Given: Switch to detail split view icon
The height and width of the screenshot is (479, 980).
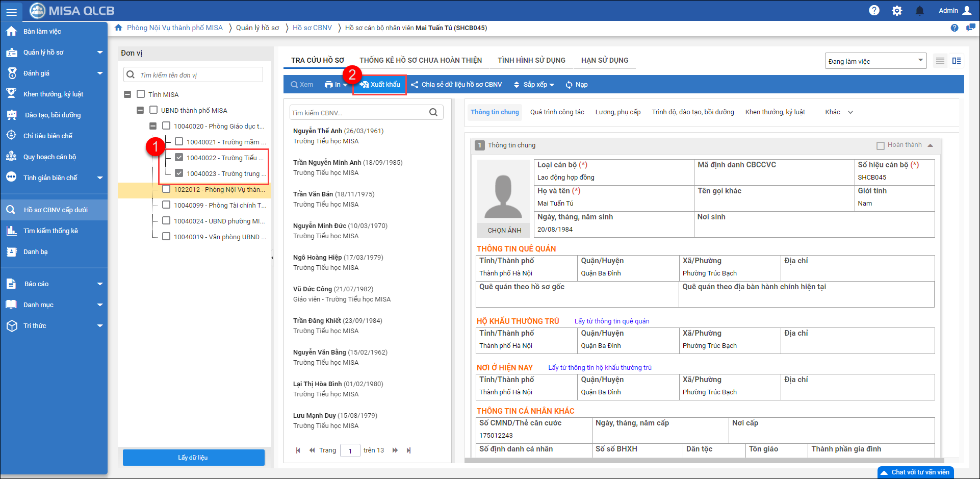Looking at the screenshot, I should coord(957,61).
